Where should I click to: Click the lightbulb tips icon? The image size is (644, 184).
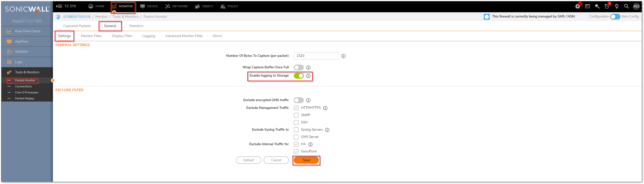(617, 6)
